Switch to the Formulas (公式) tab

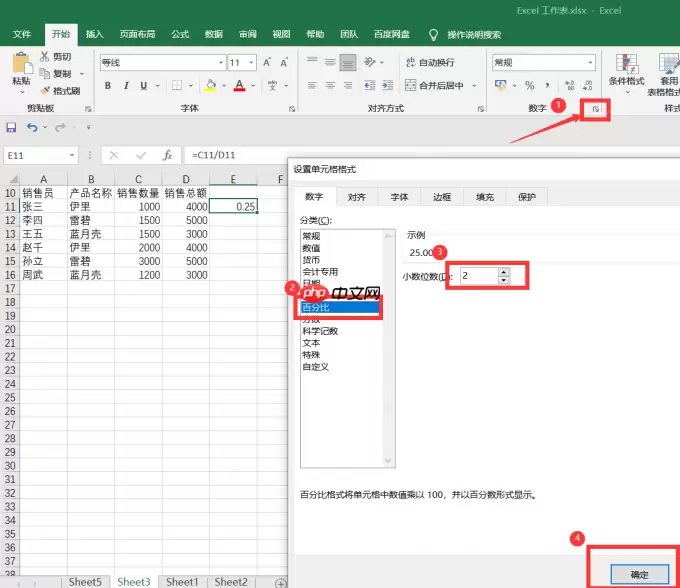180,34
